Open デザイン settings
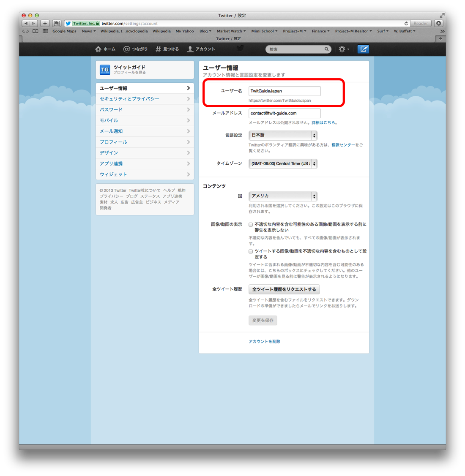Screen dimensions: 465x476 coord(145,153)
